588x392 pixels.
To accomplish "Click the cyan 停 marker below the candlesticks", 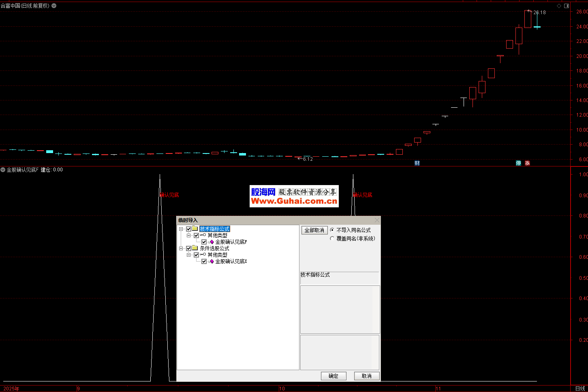I will coord(518,163).
